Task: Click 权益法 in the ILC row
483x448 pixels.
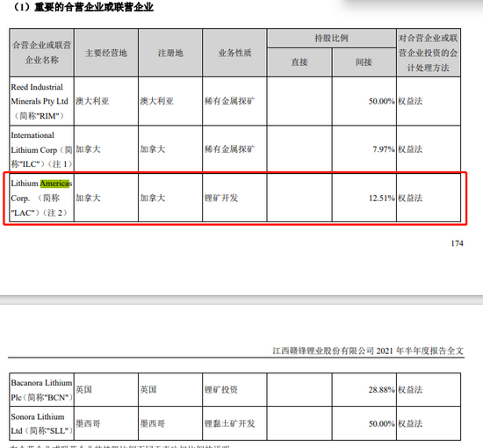Action: pos(410,149)
